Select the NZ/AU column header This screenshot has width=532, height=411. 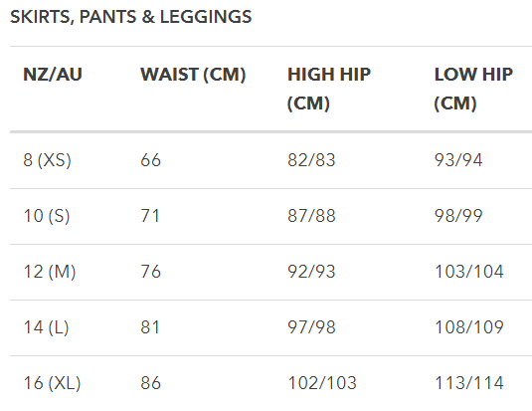coord(53,75)
